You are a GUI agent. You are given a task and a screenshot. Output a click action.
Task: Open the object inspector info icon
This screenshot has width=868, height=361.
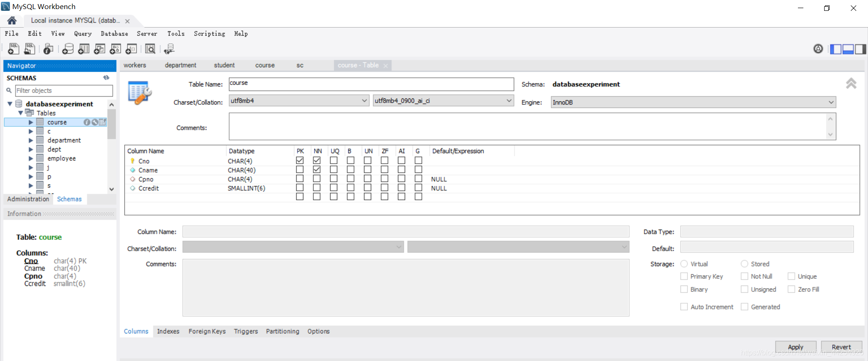point(48,49)
